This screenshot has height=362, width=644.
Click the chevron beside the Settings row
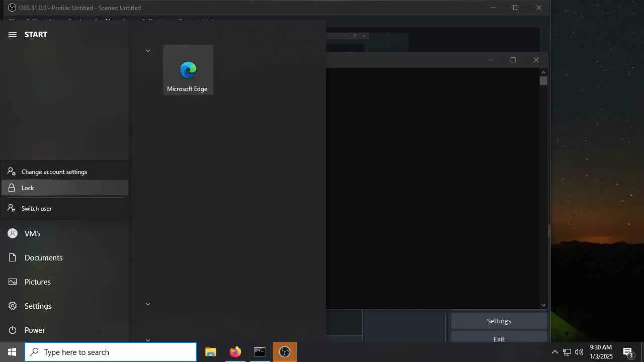[x=148, y=304]
